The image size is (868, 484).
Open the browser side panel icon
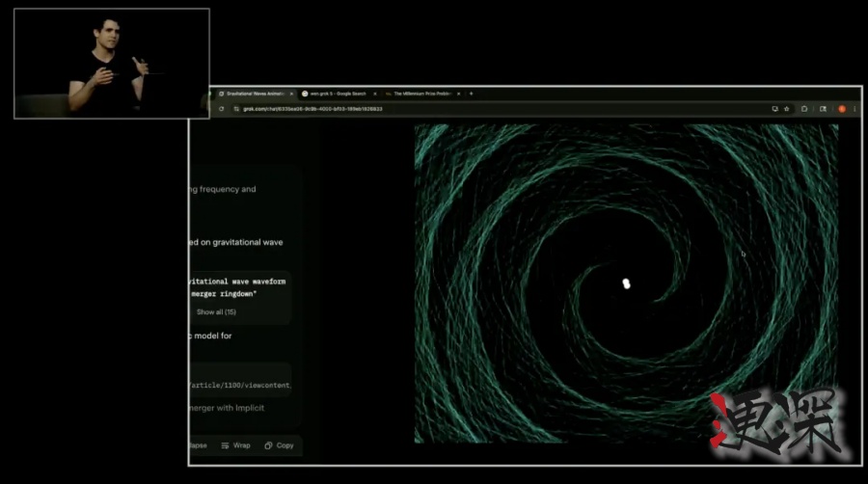click(823, 109)
